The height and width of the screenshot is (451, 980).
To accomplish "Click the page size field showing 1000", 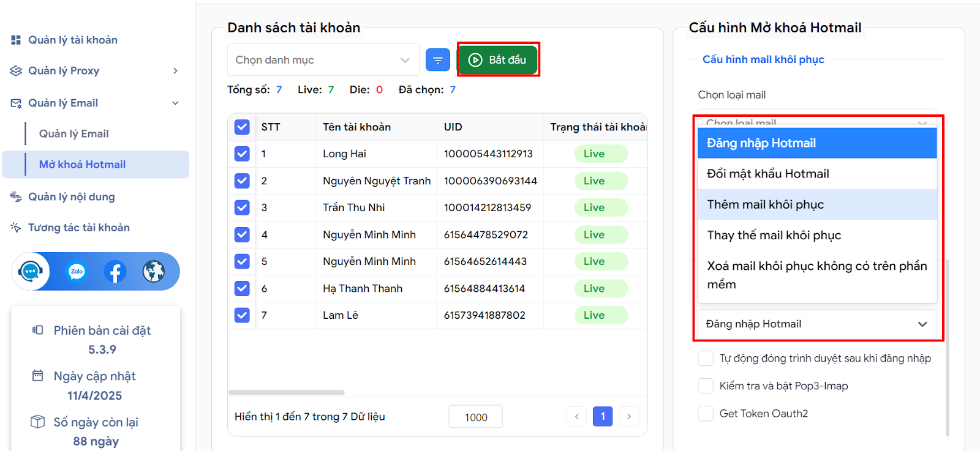I will point(476,417).
